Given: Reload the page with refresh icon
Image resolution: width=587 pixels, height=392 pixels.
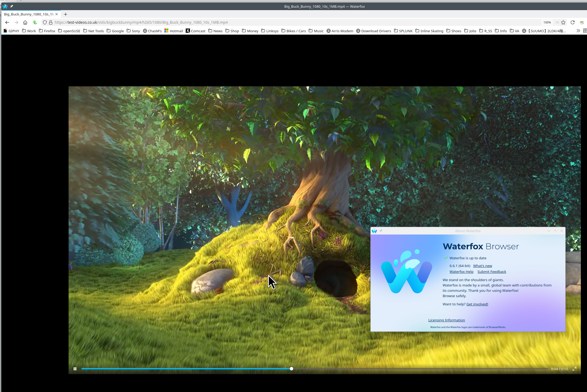Looking at the screenshot, I should tap(572, 22).
